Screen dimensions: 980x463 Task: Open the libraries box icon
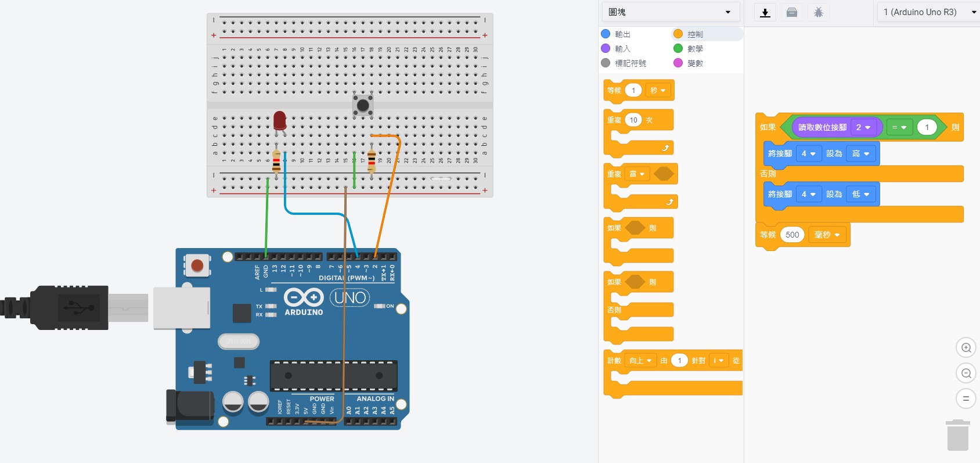pos(792,12)
